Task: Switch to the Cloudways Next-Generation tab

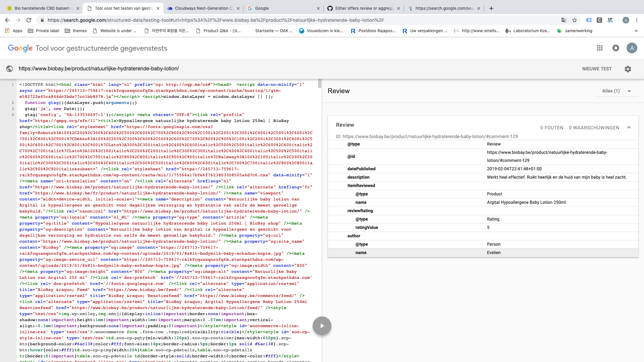Action: pyautogui.click(x=204, y=8)
